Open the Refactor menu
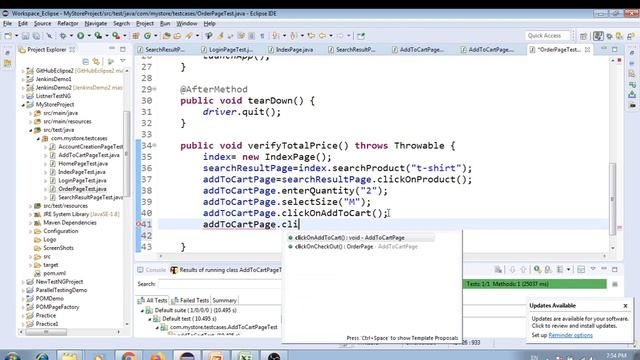Viewport: 640px width, 360px height. pyautogui.click(x=68, y=24)
